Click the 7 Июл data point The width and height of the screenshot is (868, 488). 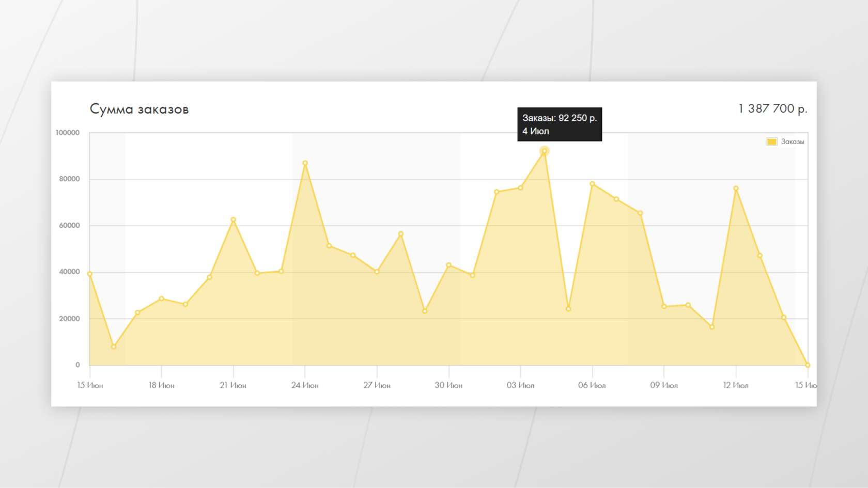616,199
